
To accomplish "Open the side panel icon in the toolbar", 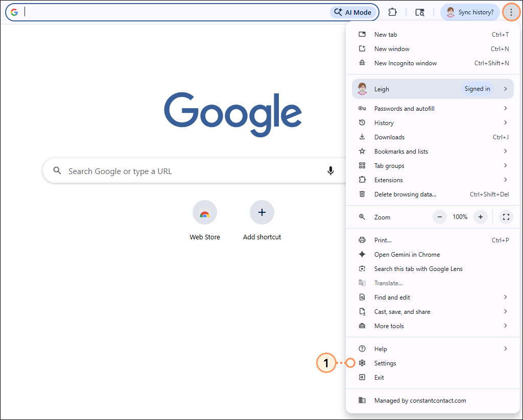I will click(419, 12).
